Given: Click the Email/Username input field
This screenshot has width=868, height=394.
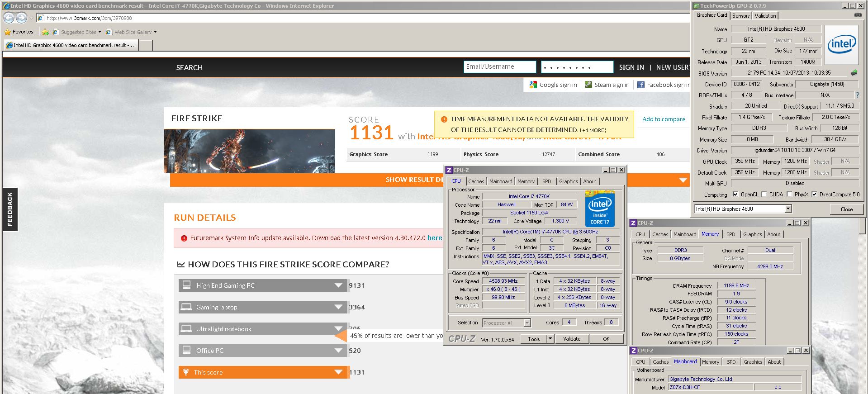Looking at the screenshot, I should tap(500, 67).
